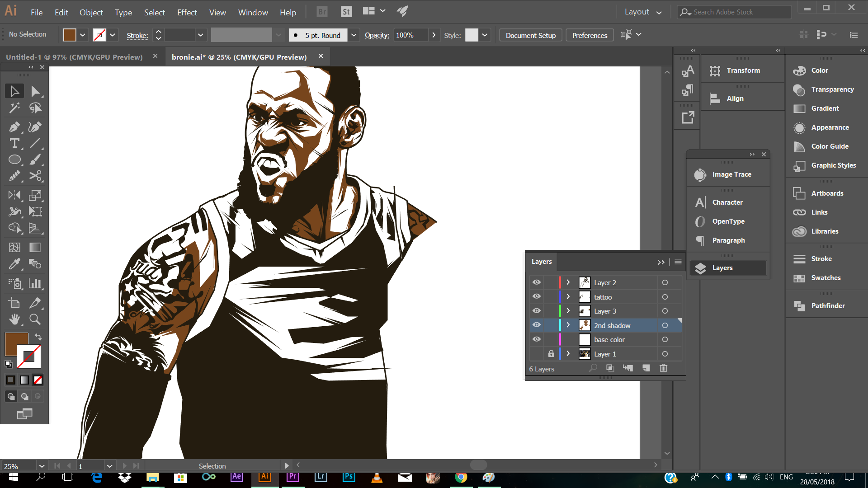Screen dimensions: 868x488
Task: Expand Layer 2 contents
Action: pyautogui.click(x=568, y=282)
